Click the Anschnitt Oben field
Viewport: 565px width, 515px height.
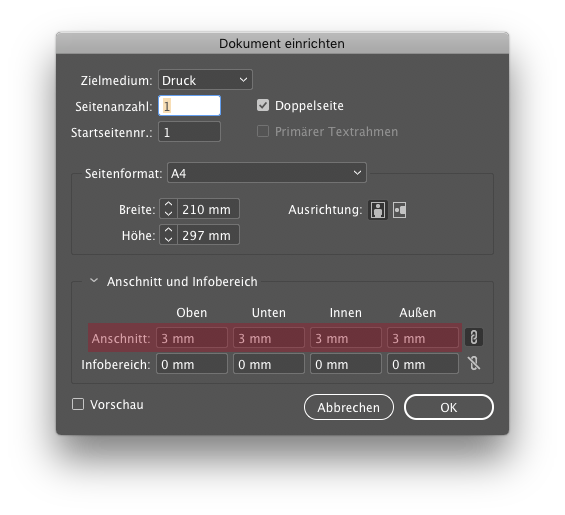click(x=192, y=338)
